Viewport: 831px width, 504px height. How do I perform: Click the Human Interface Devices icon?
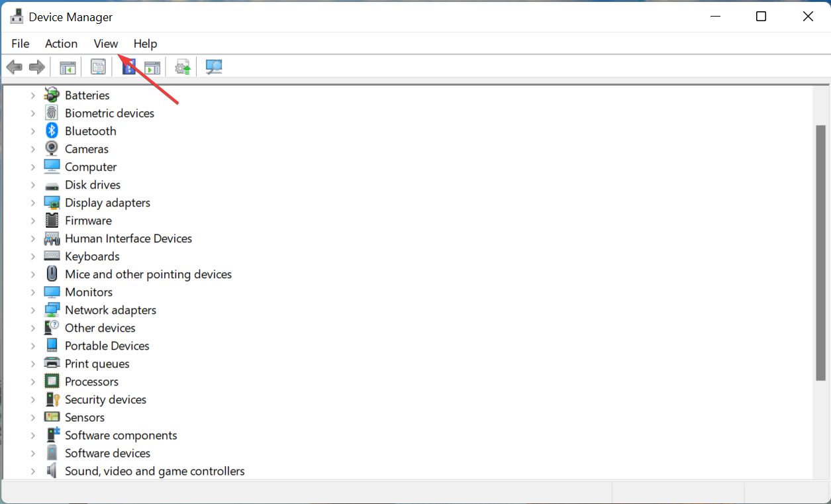tap(52, 238)
